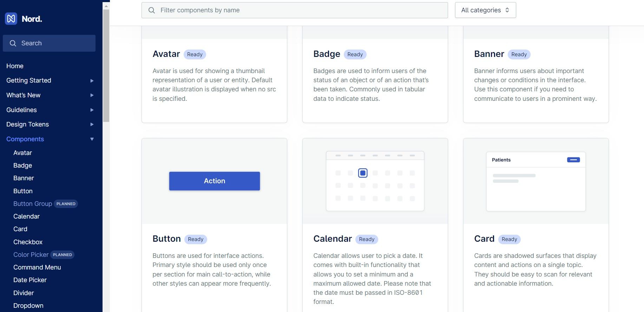Click the blue Action button preview
This screenshot has width=644, height=312.
(x=215, y=181)
